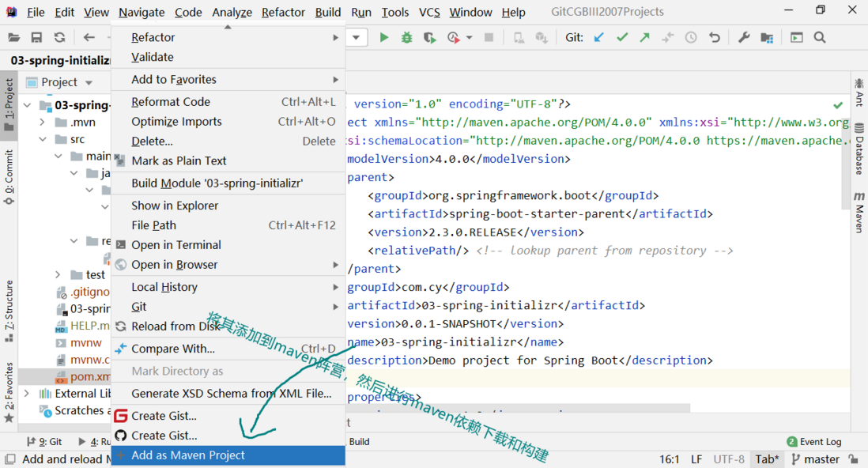Select Generate XSD Schema from XML File
Screen dimensions: 868x468
[228, 393]
